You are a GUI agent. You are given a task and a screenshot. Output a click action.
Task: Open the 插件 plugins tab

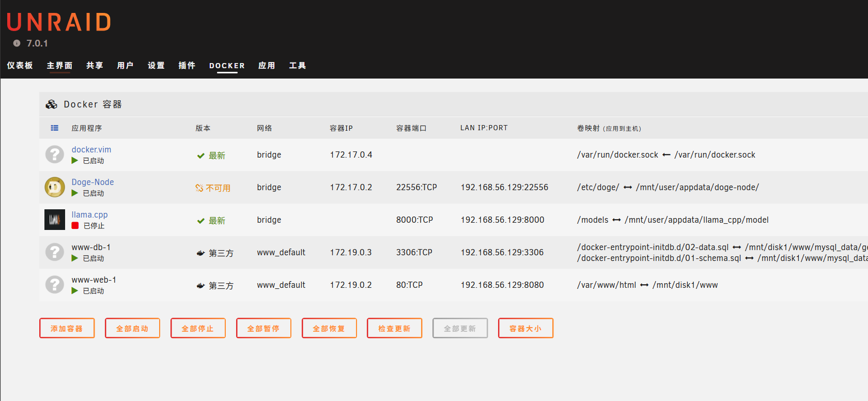click(x=187, y=66)
